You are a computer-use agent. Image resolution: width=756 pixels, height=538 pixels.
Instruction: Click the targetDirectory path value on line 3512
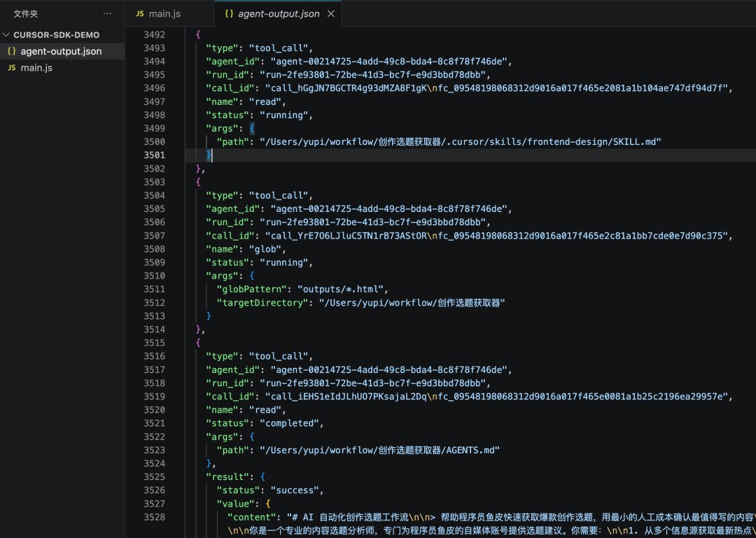click(x=412, y=303)
